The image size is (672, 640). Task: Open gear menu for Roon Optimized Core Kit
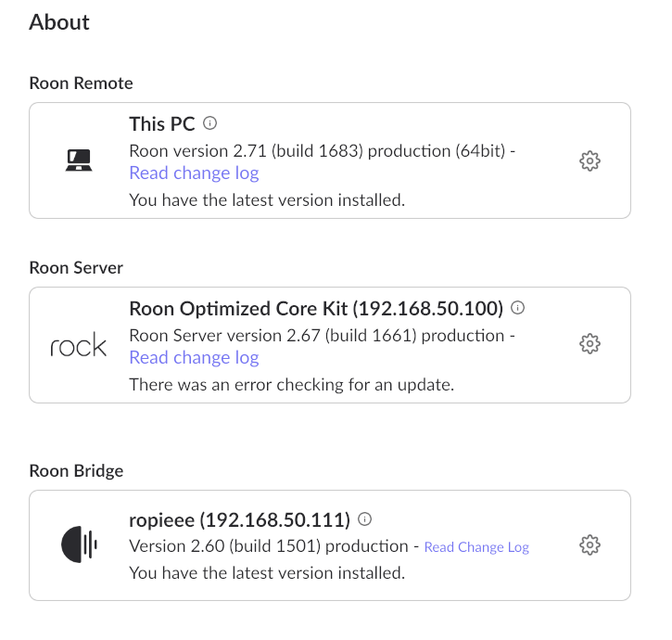pyautogui.click(x=590, y=343)
